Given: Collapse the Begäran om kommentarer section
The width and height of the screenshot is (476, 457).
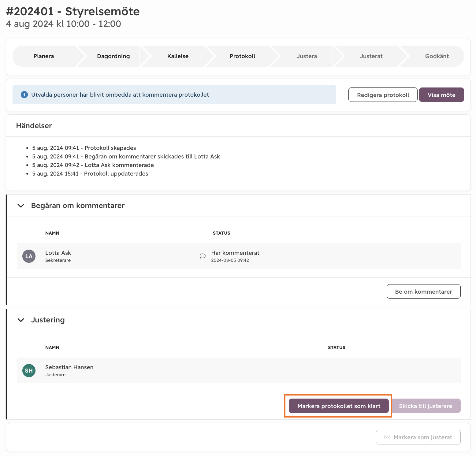Looking at the screenshot, I should (21, 206).
